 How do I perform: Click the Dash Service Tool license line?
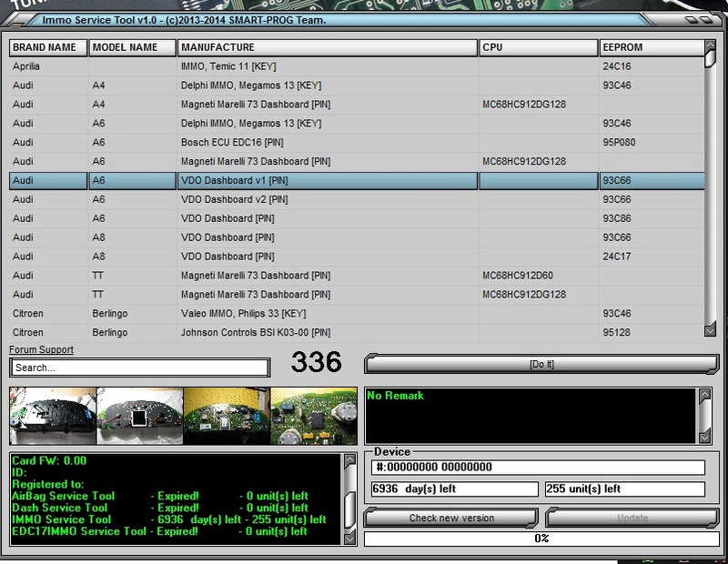(160, 508)
